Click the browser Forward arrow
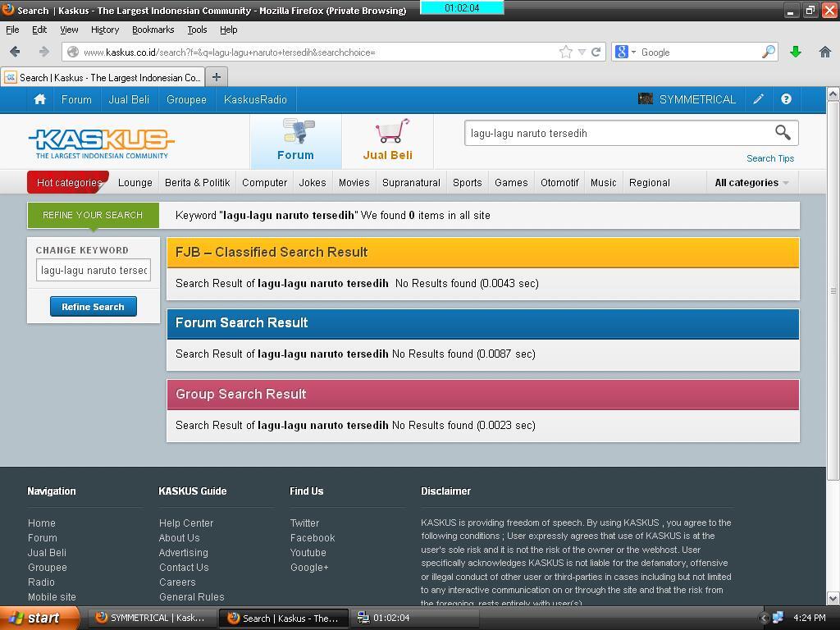The image size is (840, 630). (x=44, y=52)
